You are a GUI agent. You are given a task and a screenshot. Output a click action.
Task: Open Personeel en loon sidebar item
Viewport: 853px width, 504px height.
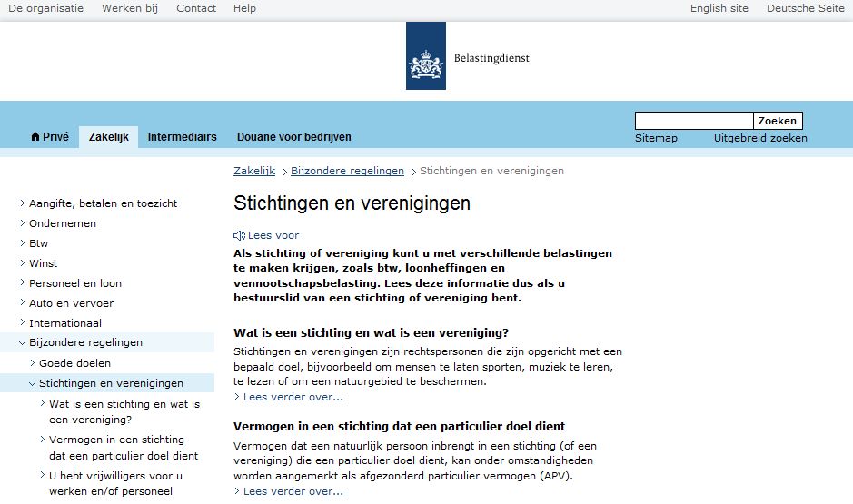click(75, 283)
